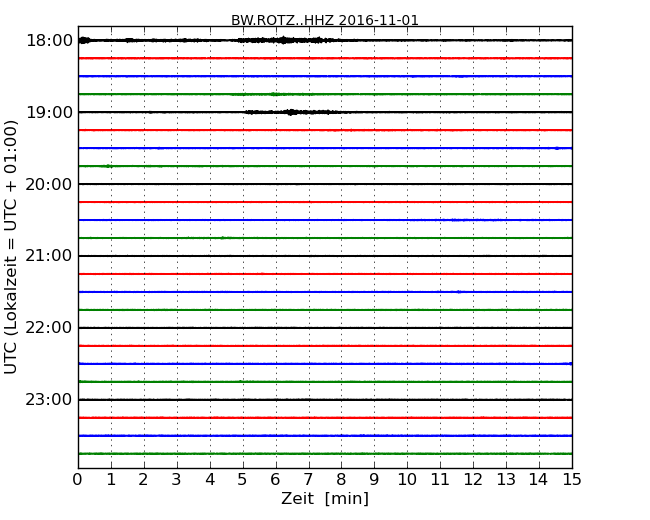Screen dimensions: 650x520
Task: Click the black 20:00 trace line
Action: pos(325,184)
